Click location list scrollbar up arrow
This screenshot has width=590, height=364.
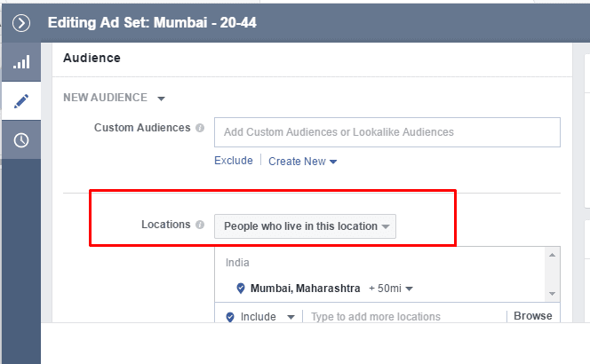point(552,255)
